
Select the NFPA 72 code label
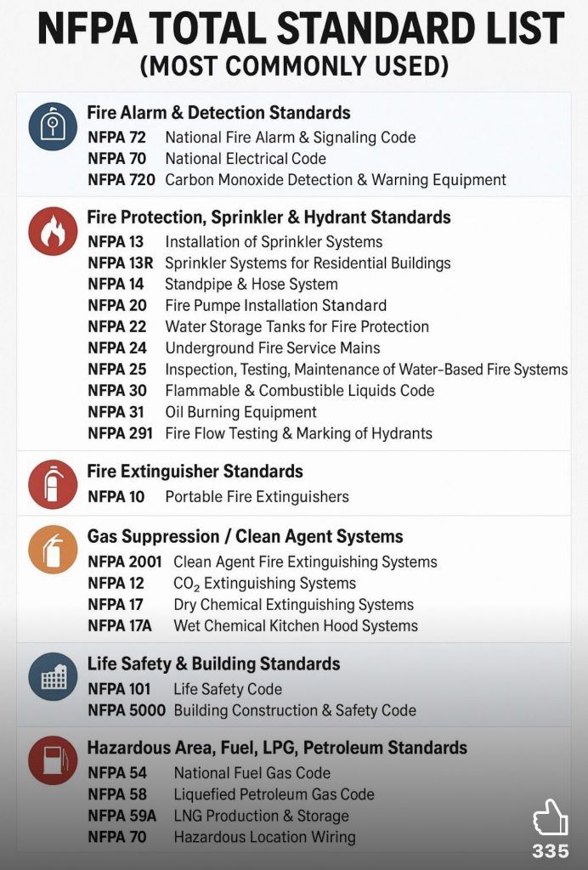coord(116,138)
